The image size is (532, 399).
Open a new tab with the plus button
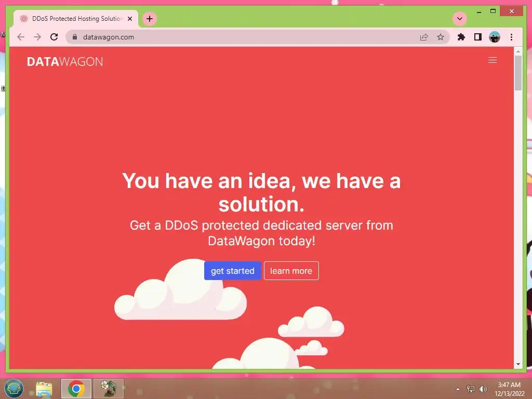[150, 19]
